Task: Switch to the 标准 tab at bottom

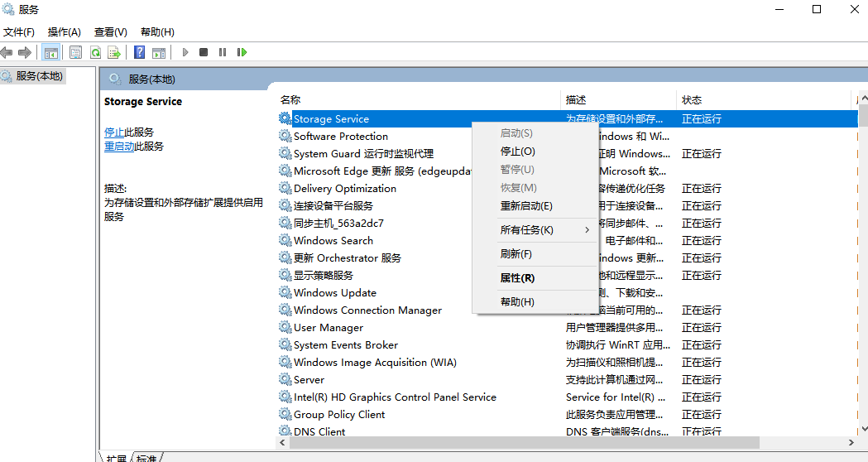Action: click(x=146, y=458)
